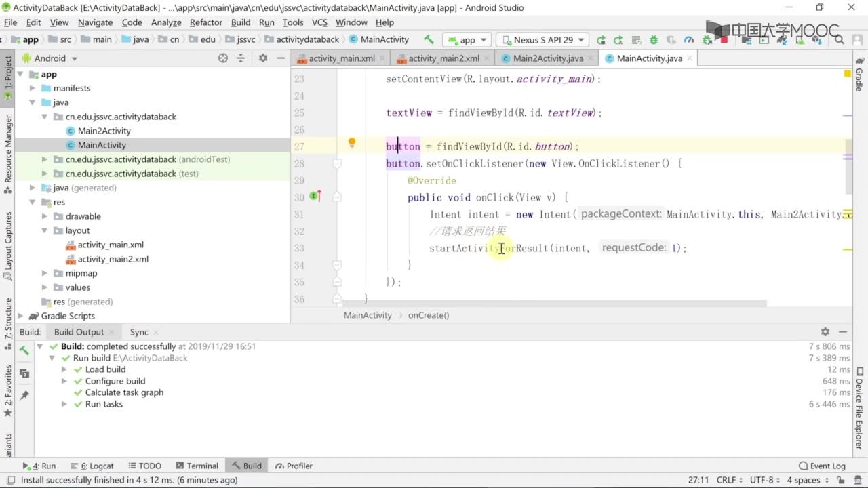This screenshot has height=488, width=868.
Task: Expand the Gradle Scripts node
Action: 20,316
